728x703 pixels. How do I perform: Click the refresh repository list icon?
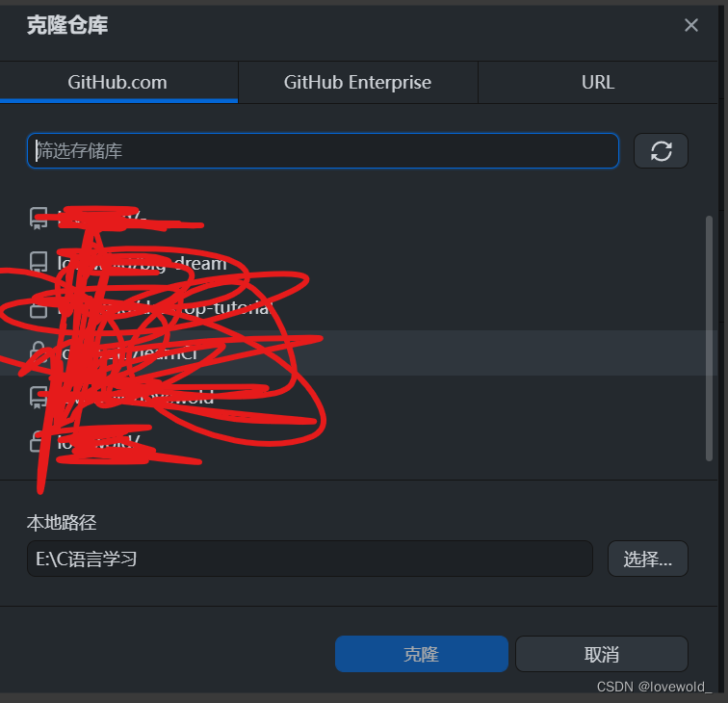point(661,151)
